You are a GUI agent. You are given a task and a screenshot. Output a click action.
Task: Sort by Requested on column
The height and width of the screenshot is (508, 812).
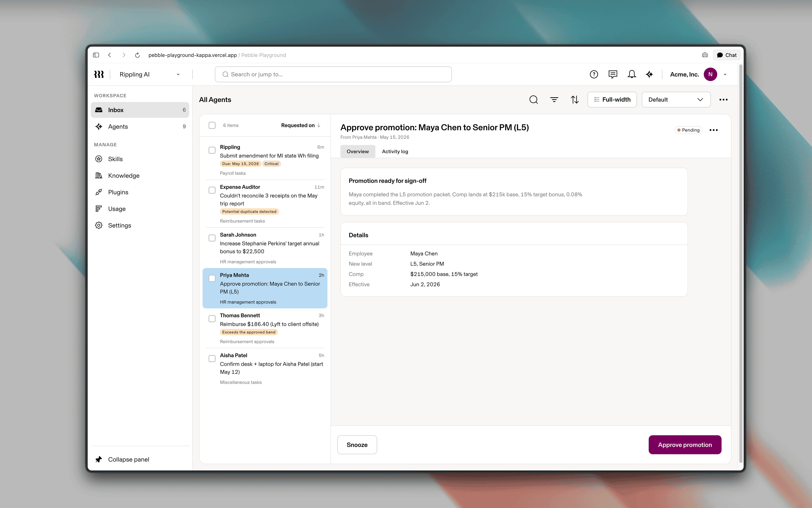(301, 125)
